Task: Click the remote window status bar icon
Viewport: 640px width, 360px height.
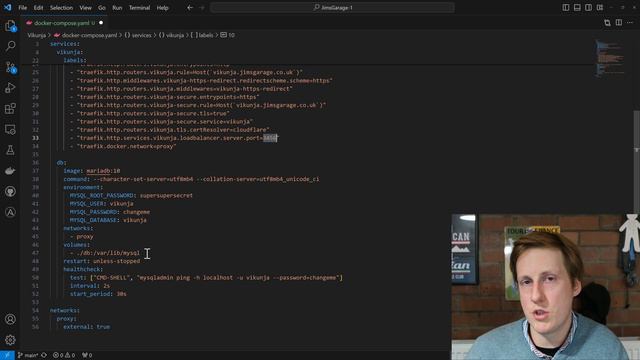Action: pyautogui.click(x=7, y=355)
